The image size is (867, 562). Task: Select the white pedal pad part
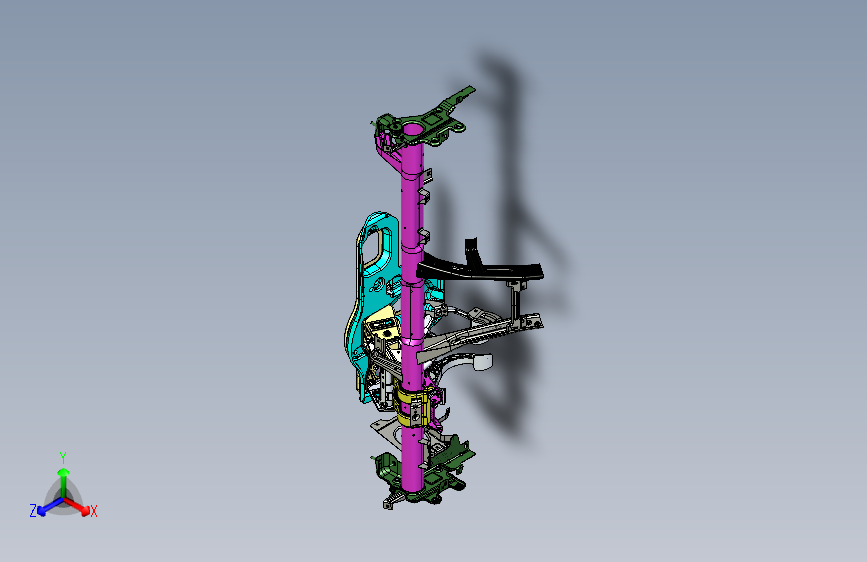[x=482, y=361]
